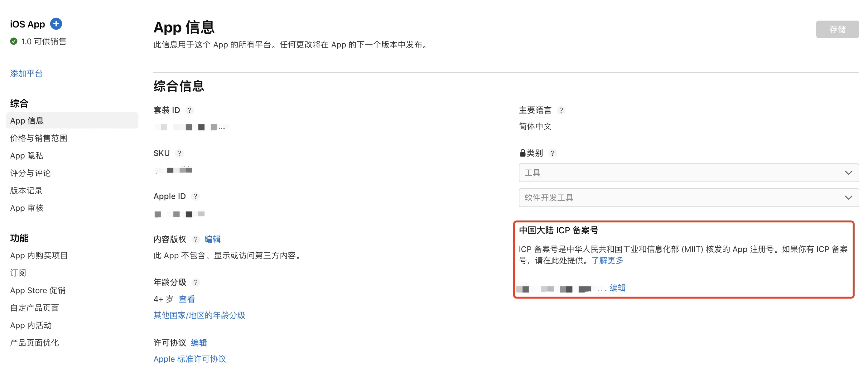Open 评分与评论 in the sidebar
The image size is (868, 373).
[x=30, y=173]
